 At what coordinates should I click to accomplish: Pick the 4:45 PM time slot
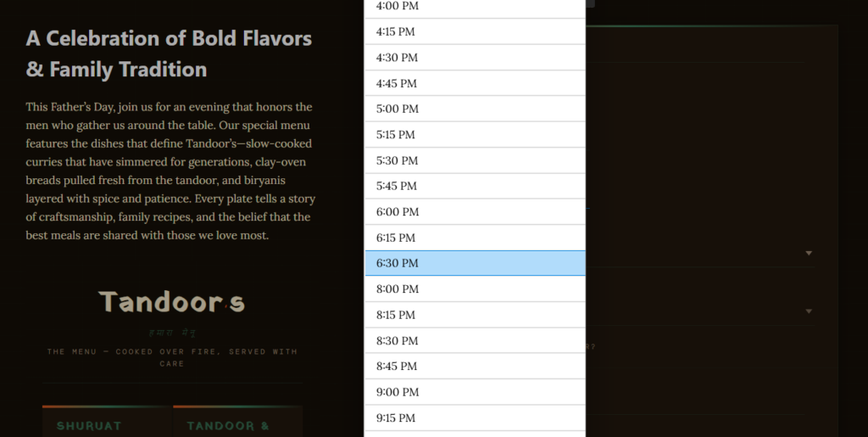coord(475,83)
